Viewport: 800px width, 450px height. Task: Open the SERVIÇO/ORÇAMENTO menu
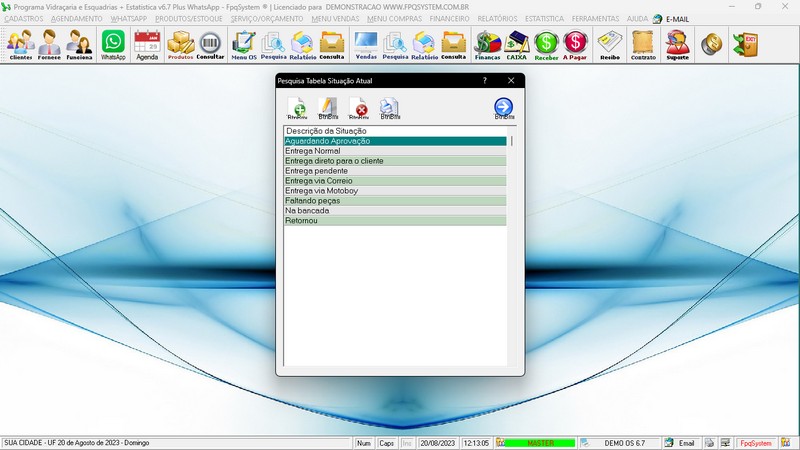(267, 19)
